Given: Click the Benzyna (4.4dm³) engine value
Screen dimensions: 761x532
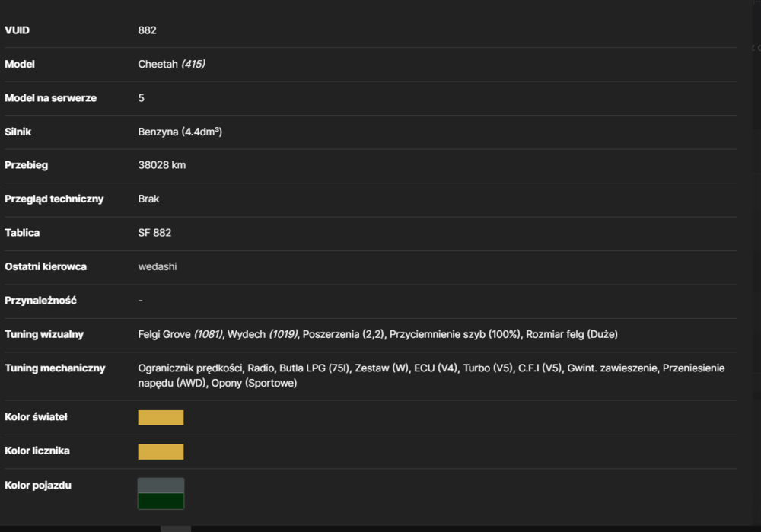Looking at the screenshot, I should click(180, 132).
